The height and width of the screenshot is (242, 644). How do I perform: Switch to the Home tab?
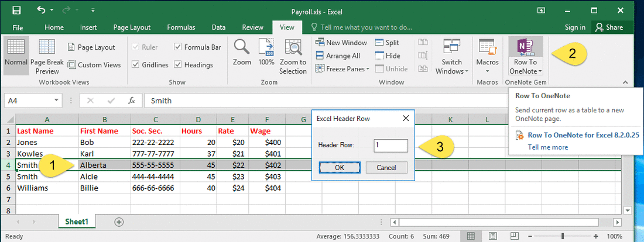click(54, 27)
